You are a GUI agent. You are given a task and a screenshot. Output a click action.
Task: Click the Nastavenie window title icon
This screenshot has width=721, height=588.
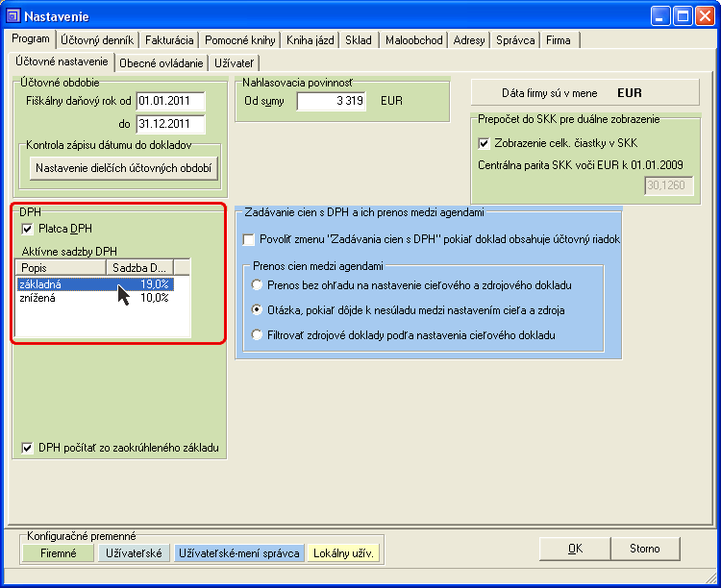pyautogui.click(x=13, y=16)
